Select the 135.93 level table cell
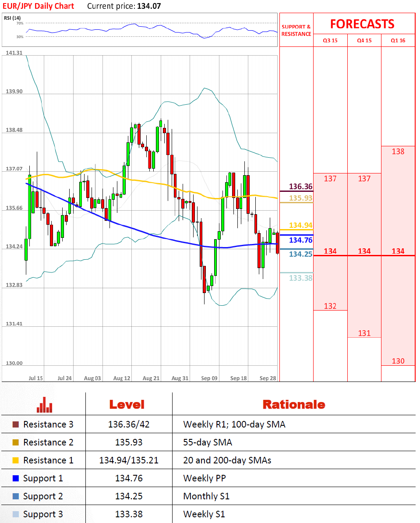Screen dimensions: 420x523 (x=129, y=442)
